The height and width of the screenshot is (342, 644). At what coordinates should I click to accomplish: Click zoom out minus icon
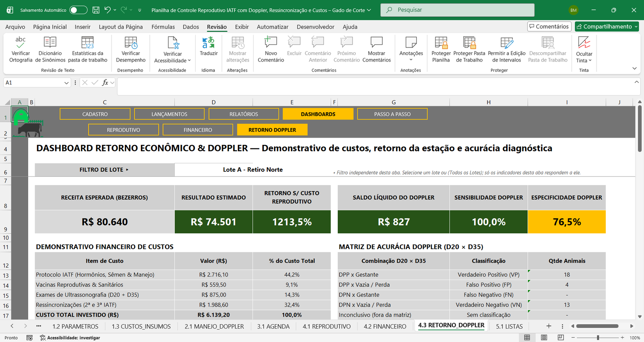point(573,338)
